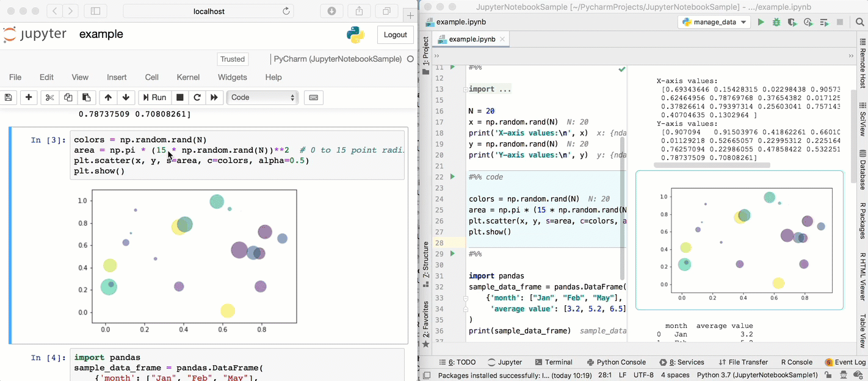The height and width of the screenshot is (381, 868).
Task: Click 4 spaces indent setting in status bar
Action: [675, 376]
